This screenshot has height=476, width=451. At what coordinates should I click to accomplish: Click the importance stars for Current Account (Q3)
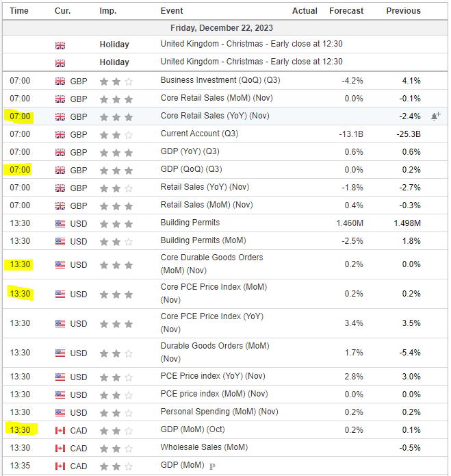click(x=116, y=134)
